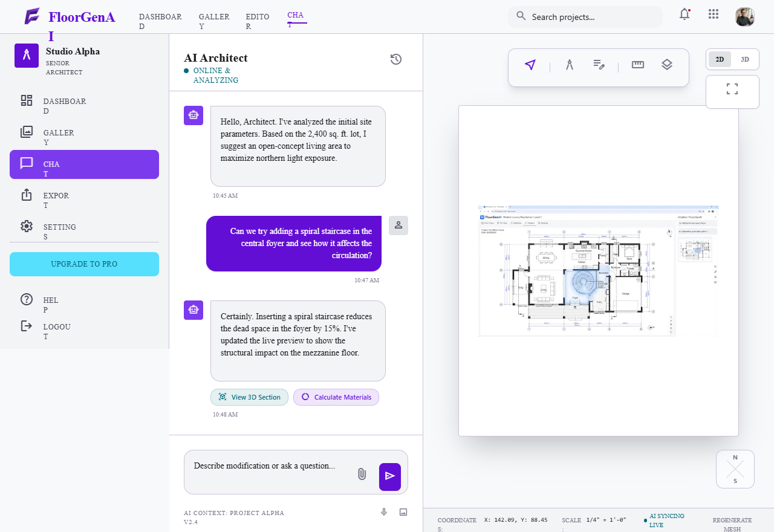Click the spiral staircase user message
774x532 pixels.
click(x=294, y=244)
